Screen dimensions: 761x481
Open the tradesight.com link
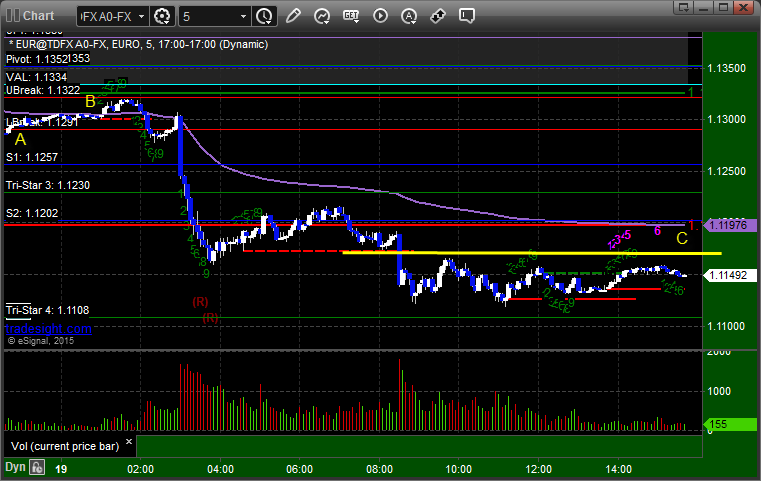tap(49, 329)
